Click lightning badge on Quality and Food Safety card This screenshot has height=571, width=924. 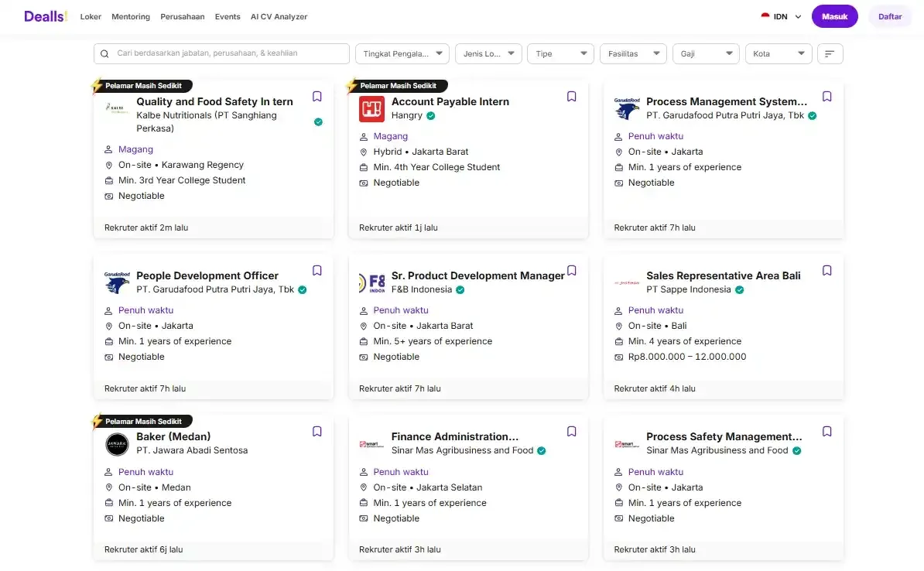[x=98, y=86]
